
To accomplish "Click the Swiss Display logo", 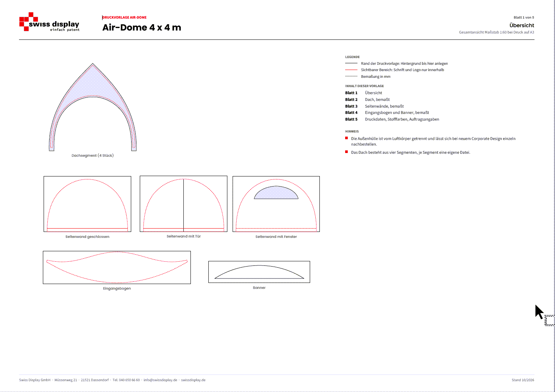I will [x=49, y=22].
